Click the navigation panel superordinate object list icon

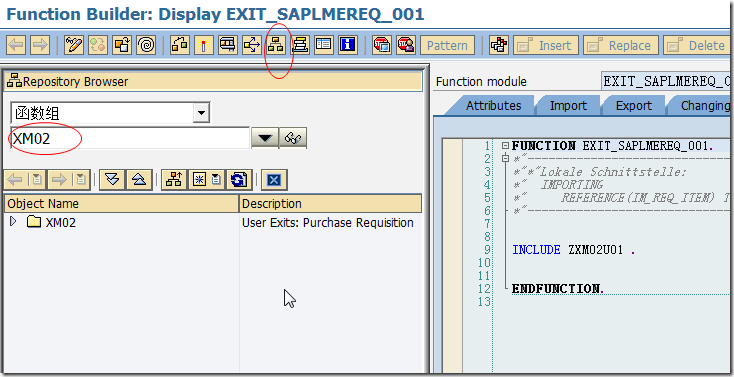click(174, 180)
